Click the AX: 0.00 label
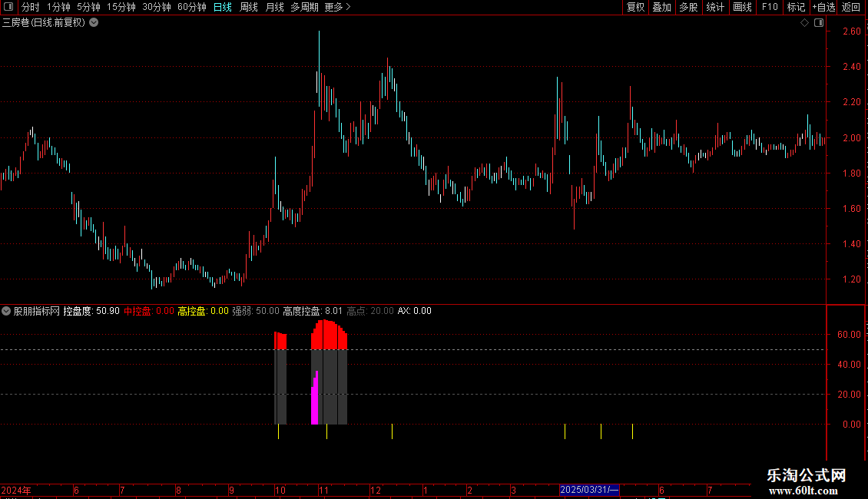Viewport: 868px width, 499px height. (x=415, y=311)
